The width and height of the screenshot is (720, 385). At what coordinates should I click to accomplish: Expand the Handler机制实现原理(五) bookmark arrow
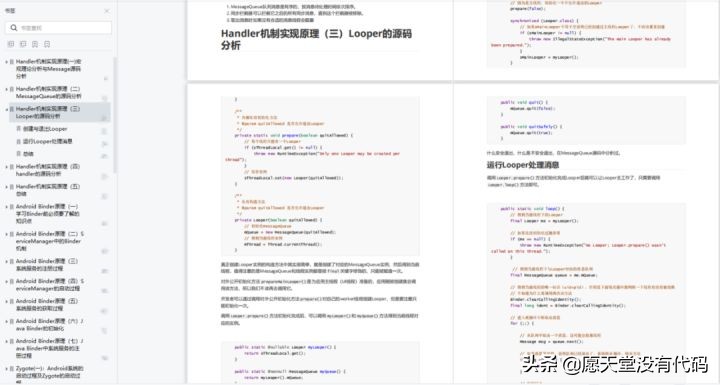6,187
